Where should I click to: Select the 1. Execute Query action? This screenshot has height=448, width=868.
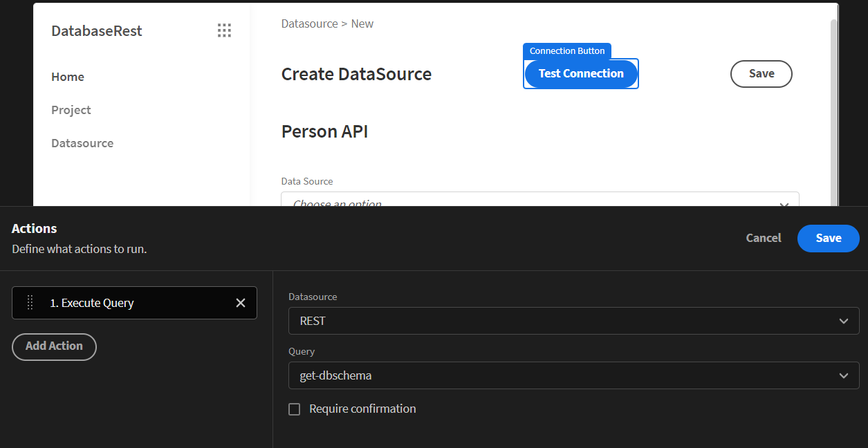pos(134,303)
